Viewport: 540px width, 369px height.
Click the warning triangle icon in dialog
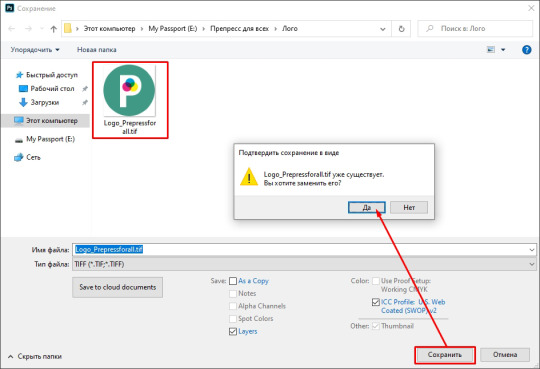249,177
